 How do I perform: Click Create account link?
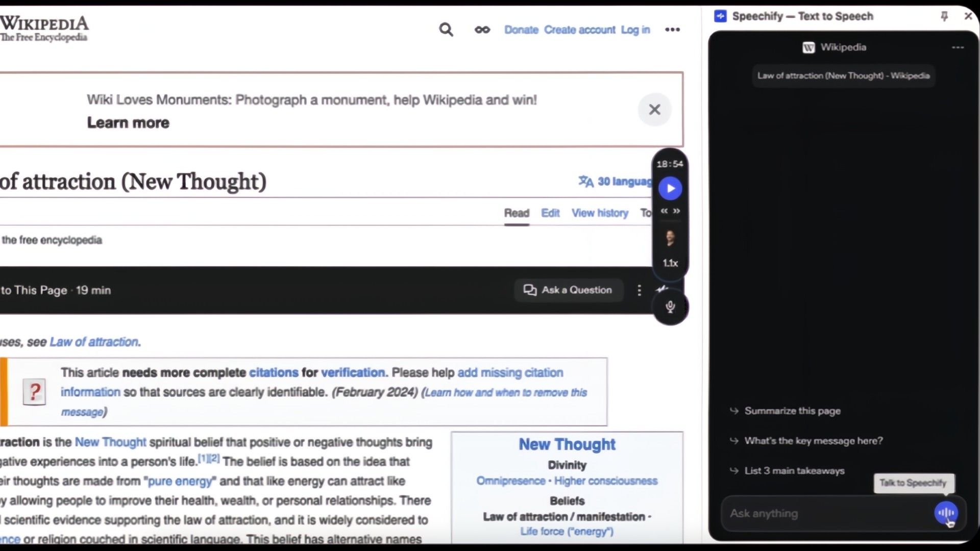(x=580, y=30)
